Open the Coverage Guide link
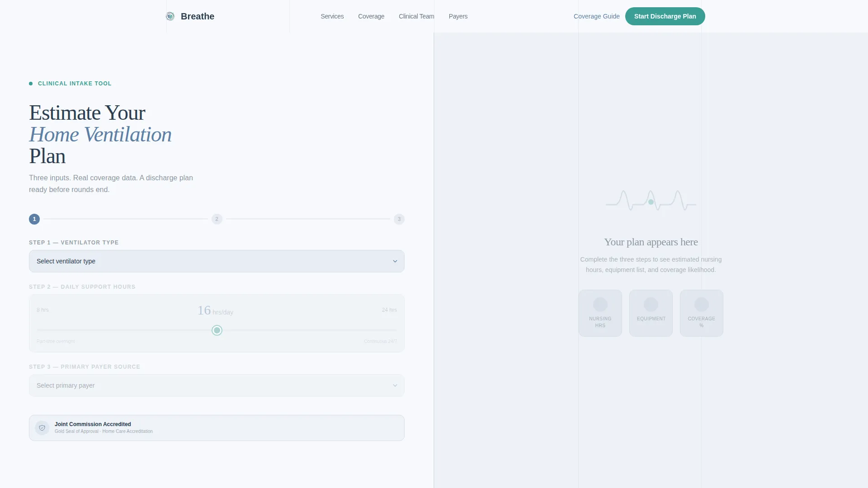Screen dimensions: 868x488 [x=596, y=16]
